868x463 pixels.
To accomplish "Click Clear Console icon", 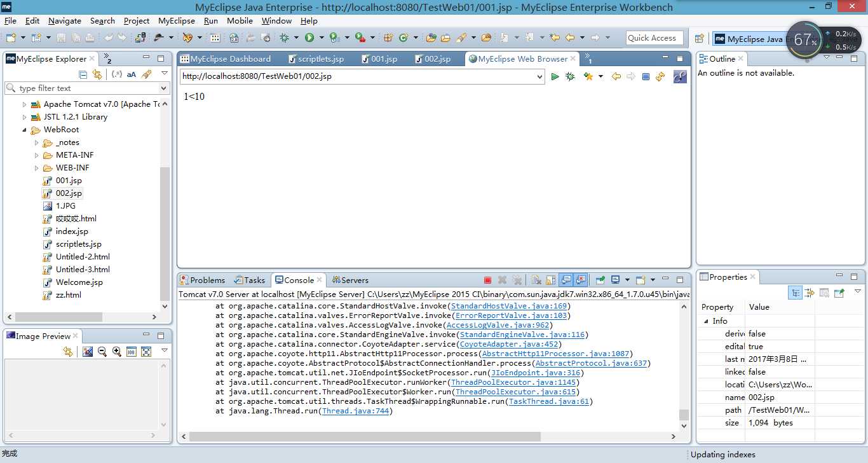I will pyautogui.click(x=536, y=280).
